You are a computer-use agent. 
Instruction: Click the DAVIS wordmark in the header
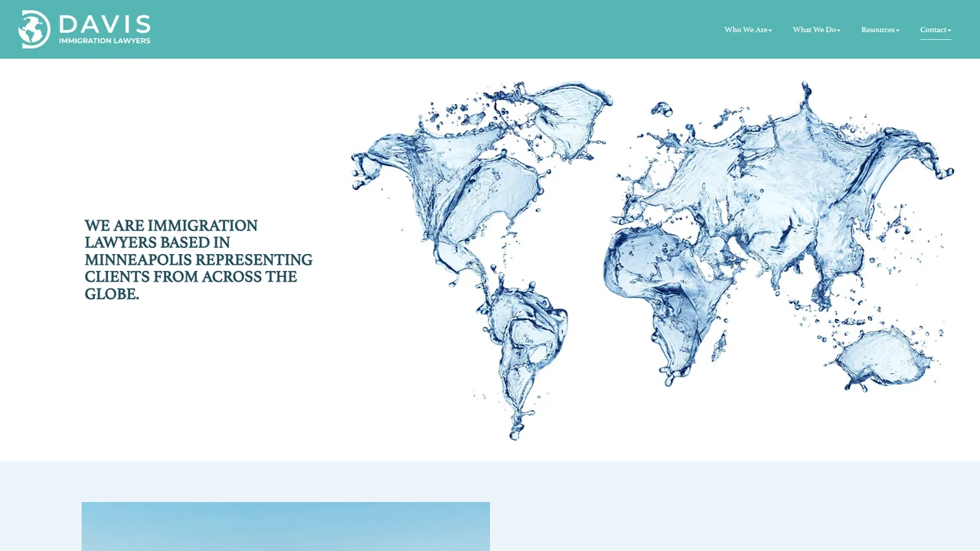(x=105, y=24)
